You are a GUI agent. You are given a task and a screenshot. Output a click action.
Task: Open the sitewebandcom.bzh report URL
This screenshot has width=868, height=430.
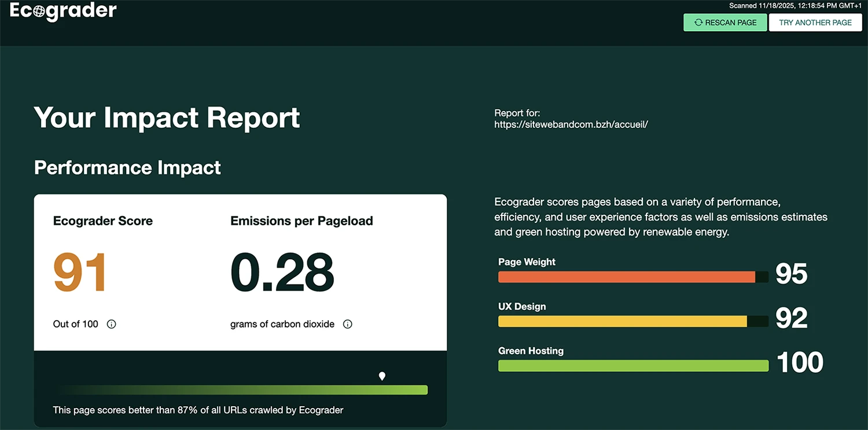coord(571,124)
